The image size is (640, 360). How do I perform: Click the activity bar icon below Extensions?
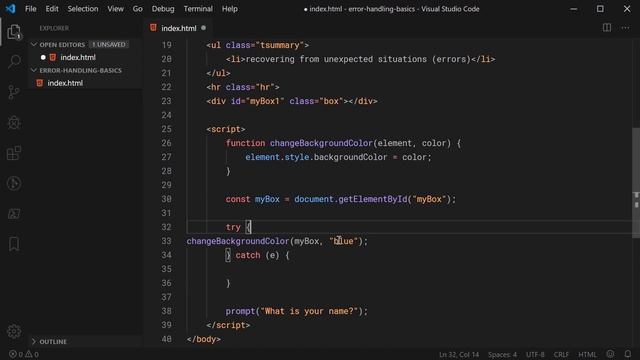(14, 183)
